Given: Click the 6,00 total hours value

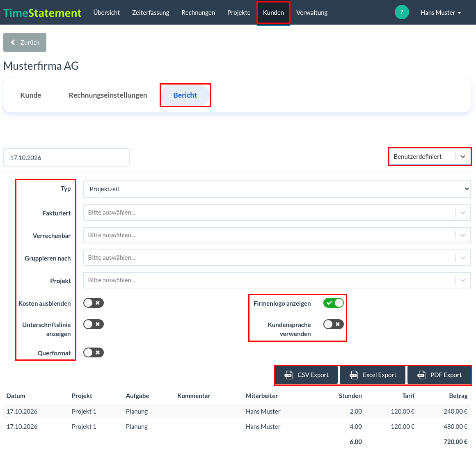Looking at the screenshot, I should pyautogui.click(x=356, y=442).
